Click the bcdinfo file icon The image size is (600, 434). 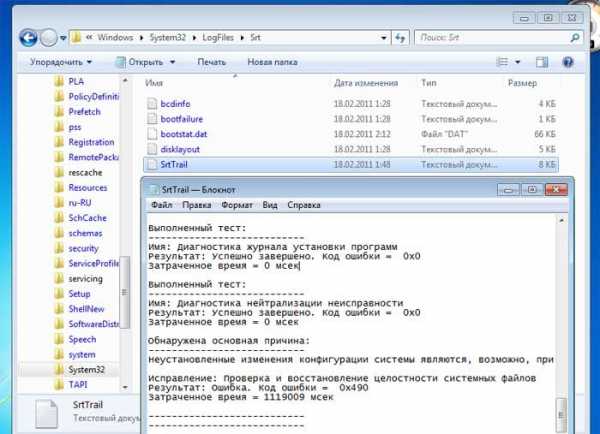pyautogui.click(x=152, y=104)
